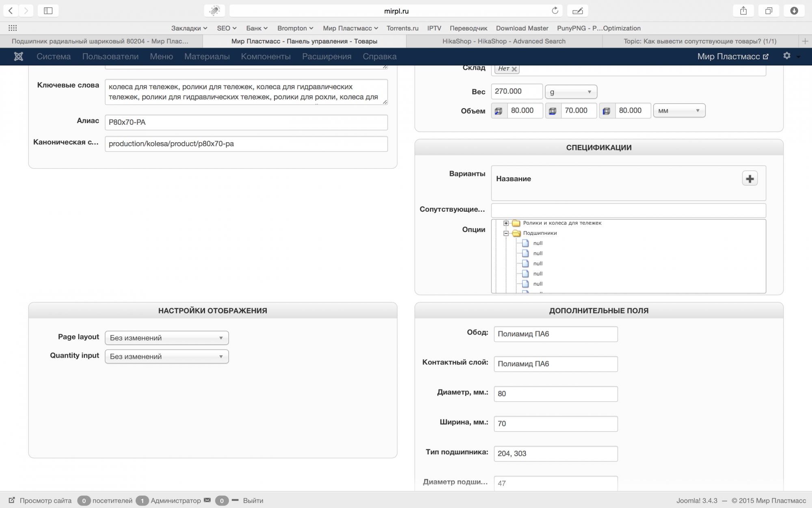Collapse the 'Подшипники' folder

point(506,233)
